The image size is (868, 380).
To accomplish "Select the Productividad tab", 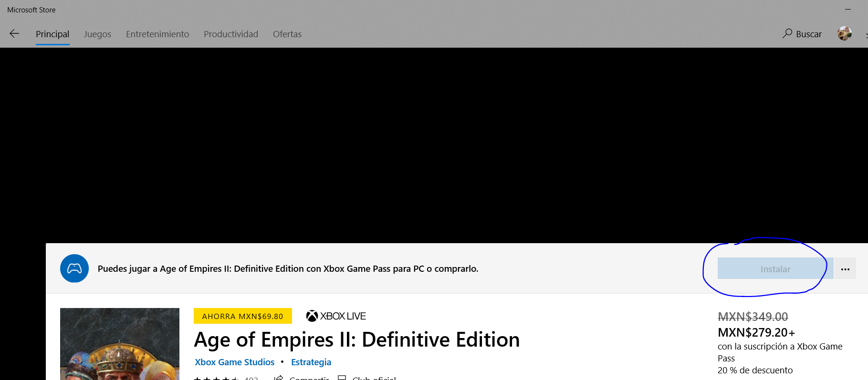I will point(231,34).
